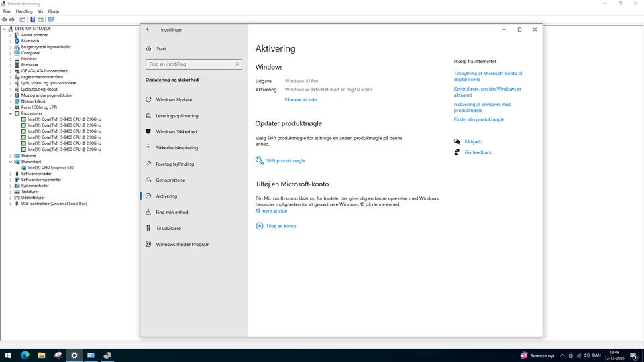The height and width of the screenshot is (362, 644).
Task: Open the Finder din produktnøgle help link
Action: coord(479,119)
